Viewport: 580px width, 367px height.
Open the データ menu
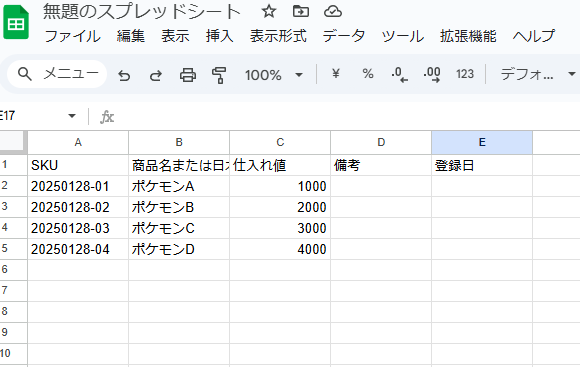344,36
